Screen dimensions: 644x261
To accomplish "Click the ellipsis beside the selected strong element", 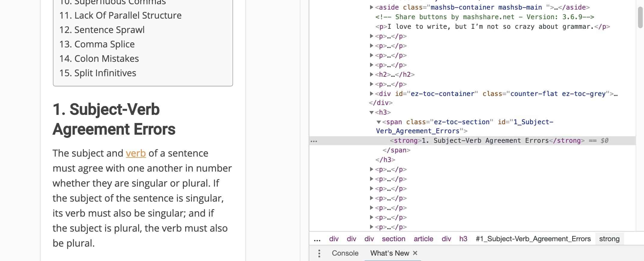I will 314,141.
